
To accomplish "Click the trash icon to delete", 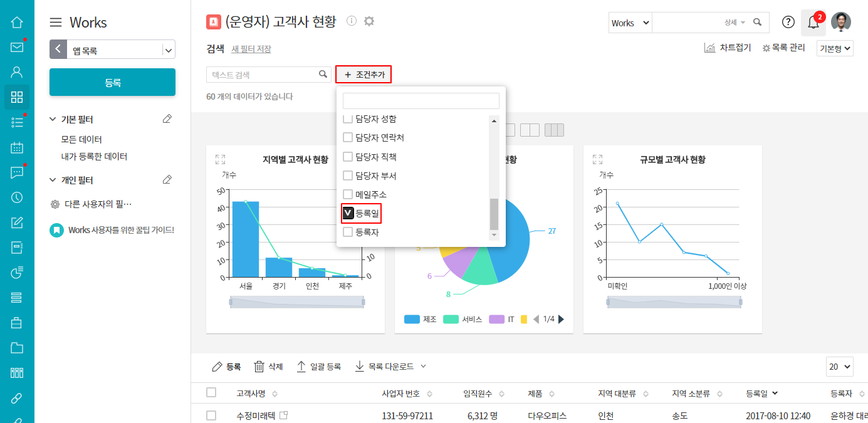I will 259,367.
